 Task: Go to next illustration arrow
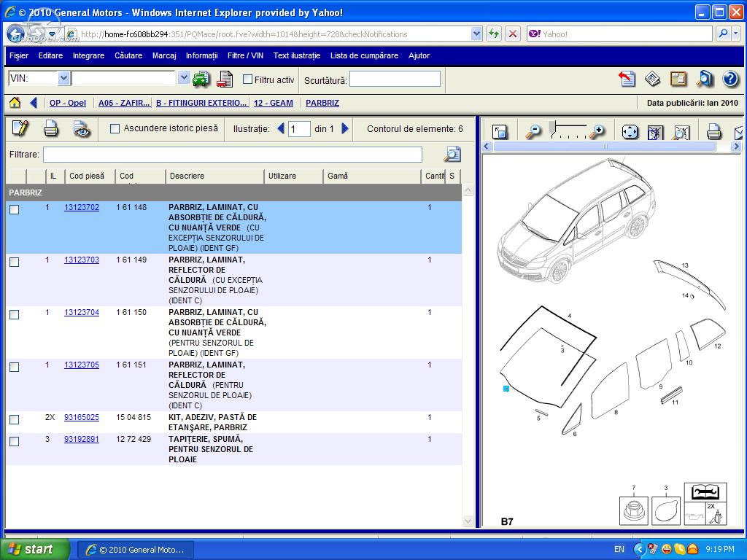click(x=345, y=128)
